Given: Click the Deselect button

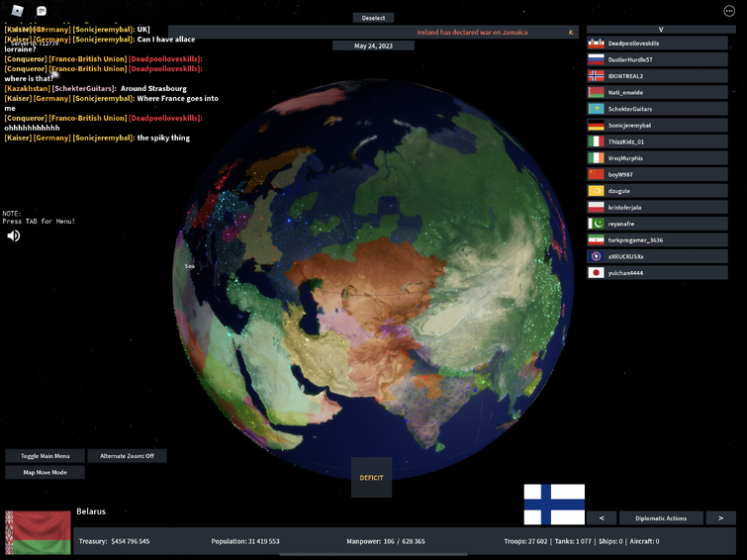Looking at the screenshot, I should pos(374,18).
